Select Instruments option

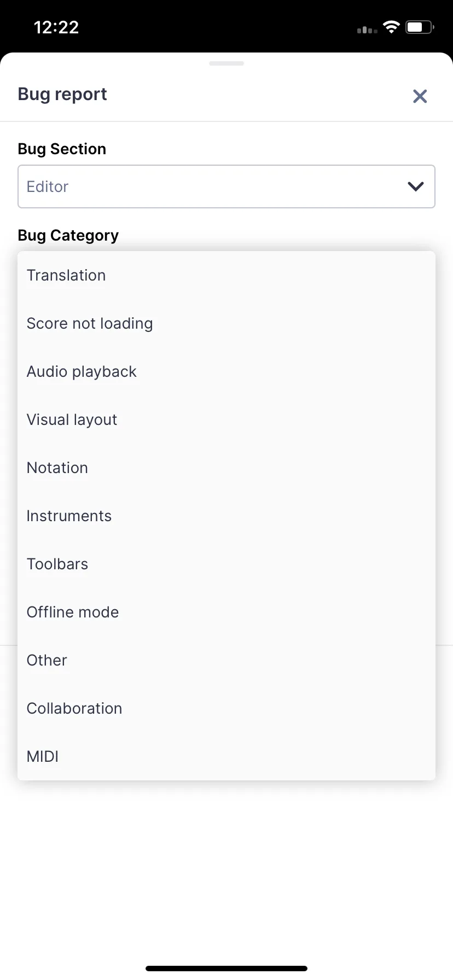pyautogui.click(x=69, y=516)
